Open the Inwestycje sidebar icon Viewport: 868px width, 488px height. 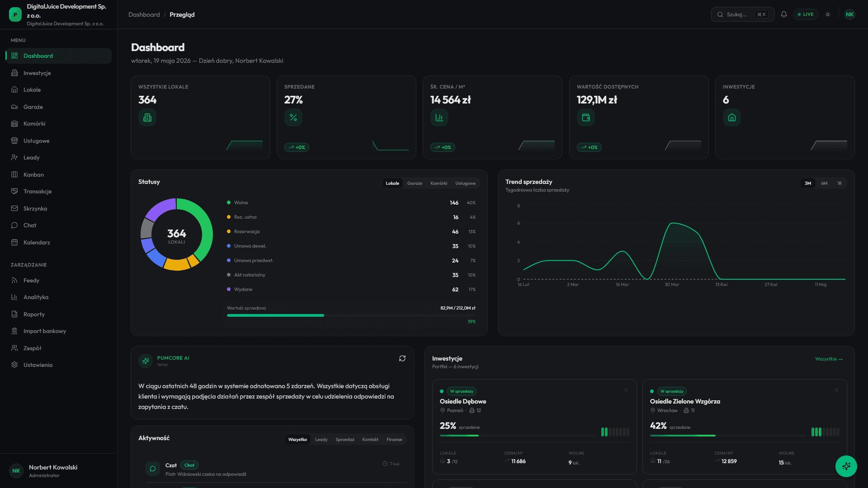click(x=14, y=73)
